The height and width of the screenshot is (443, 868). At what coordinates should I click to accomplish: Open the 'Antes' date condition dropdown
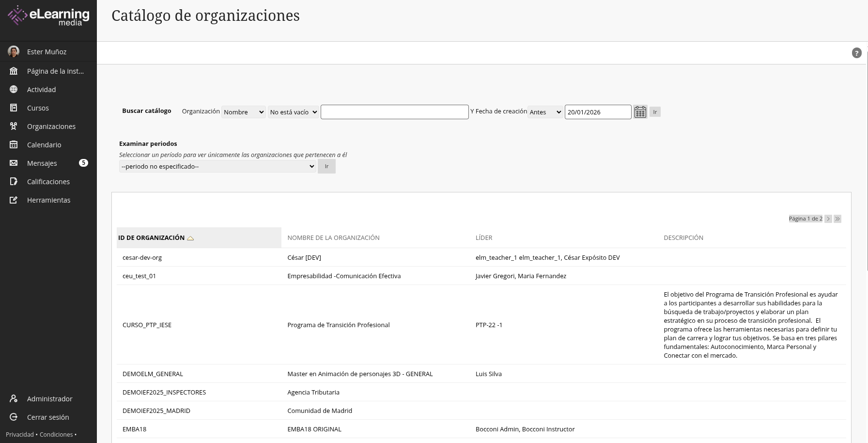pos(545,112)
